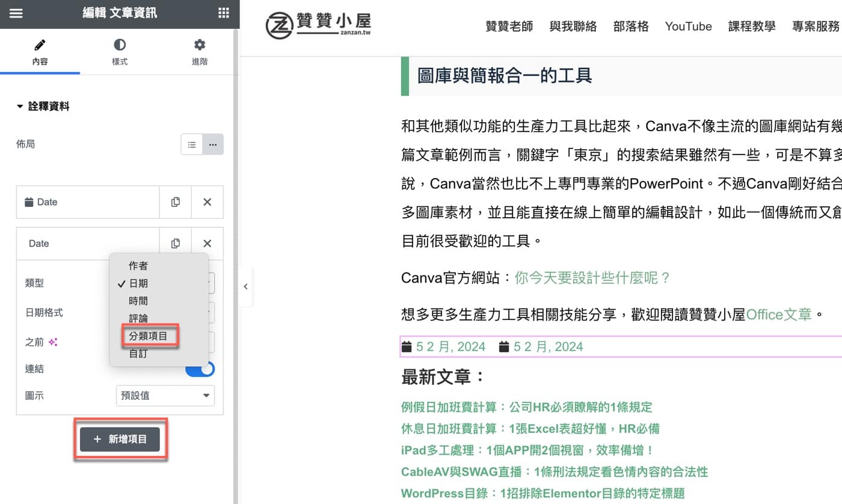Open the widgets grid panel icon

click(224, 13)
